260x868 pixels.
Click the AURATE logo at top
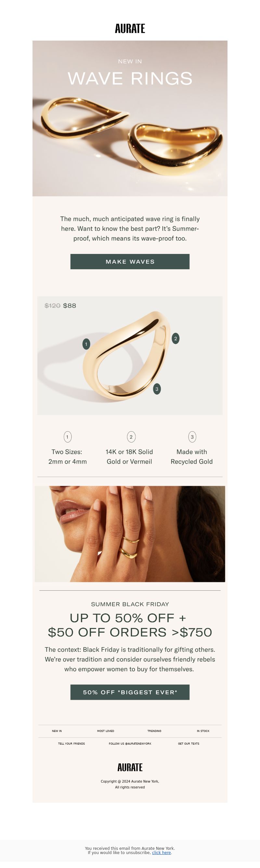pos(130,29)
